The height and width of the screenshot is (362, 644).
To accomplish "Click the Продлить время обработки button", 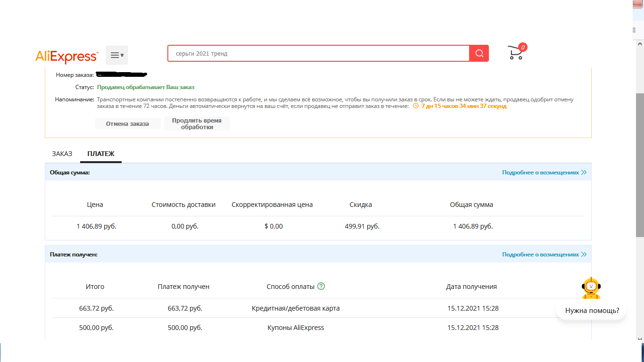I will click(x=197, y=123).
